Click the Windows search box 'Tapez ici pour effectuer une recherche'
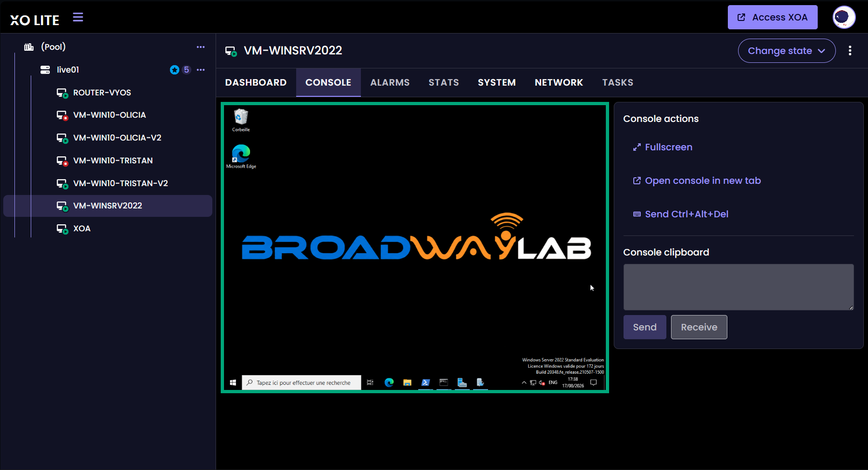The image size is (868, 470). point(302,383)
